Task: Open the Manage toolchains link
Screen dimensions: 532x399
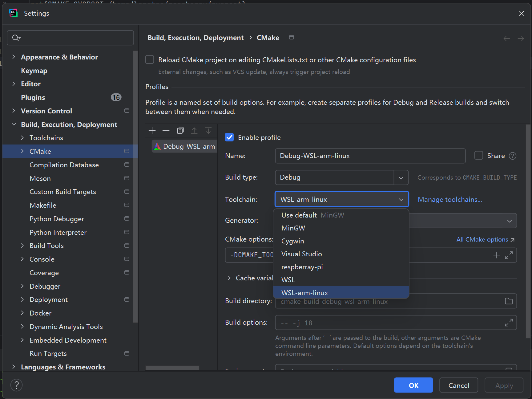Action: pyautogui.click(x=449, y=200)
